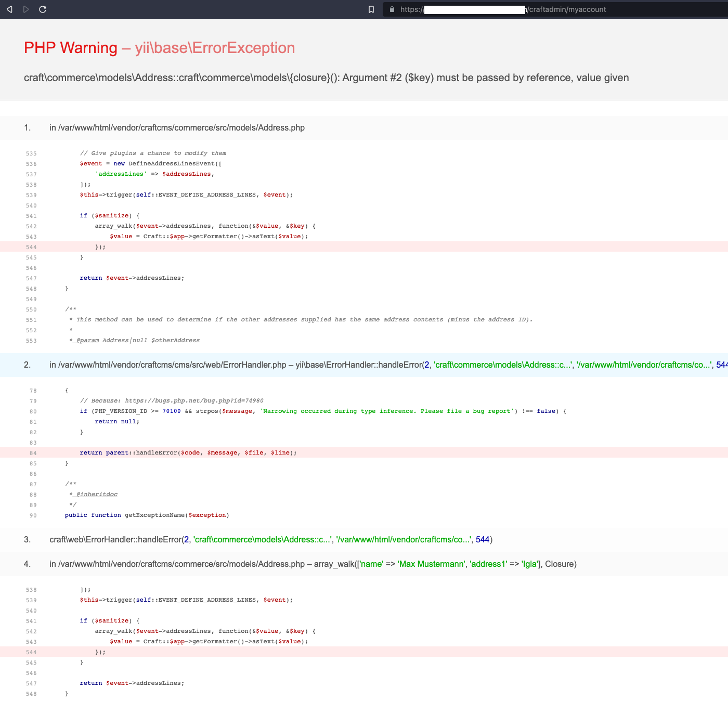Click the bookmark icon in address bar
The height and width of the screenshot is (701, 728).
(x=371, y=9)
